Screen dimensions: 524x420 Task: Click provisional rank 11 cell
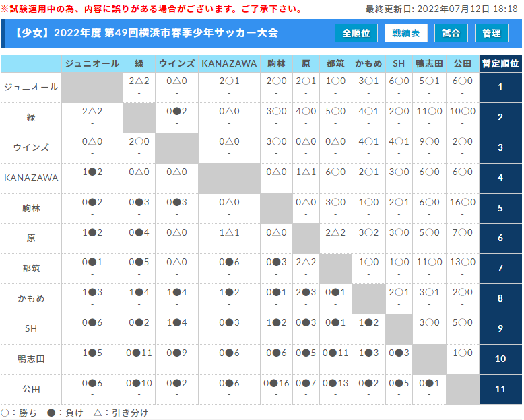click(500, 389)
